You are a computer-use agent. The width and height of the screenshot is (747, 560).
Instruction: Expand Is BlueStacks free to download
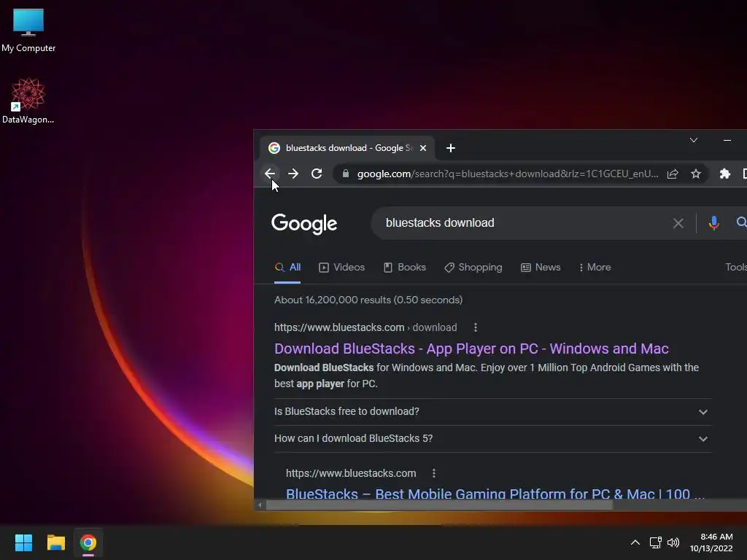[x=492, y=411]
